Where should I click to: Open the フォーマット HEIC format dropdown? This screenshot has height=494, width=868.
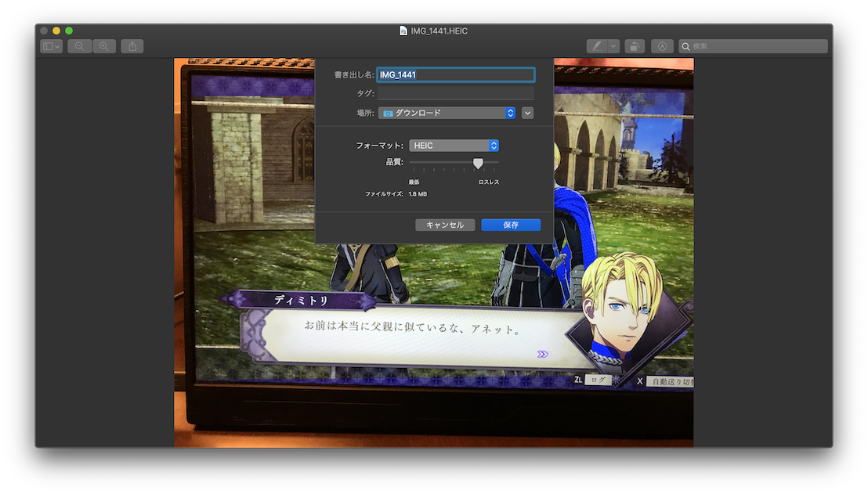pos(454,146)
